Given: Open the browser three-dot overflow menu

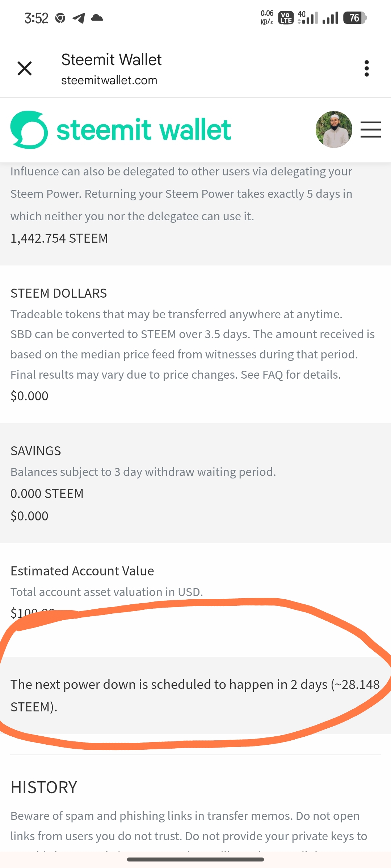Looking at the screenshot, I should coord(366,68).
